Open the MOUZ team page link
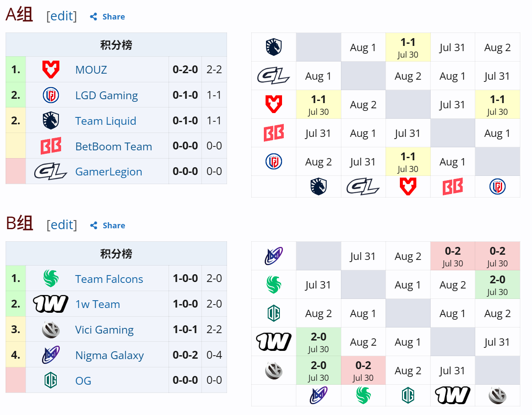This screenshot has height=415, width=532. coord(91,70)
